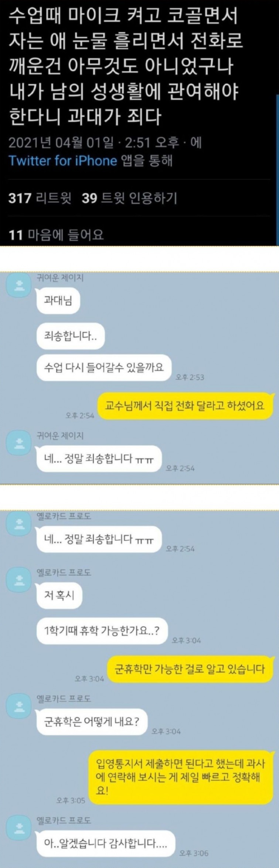Open the Twitter for iPhone link

[62, 161]
